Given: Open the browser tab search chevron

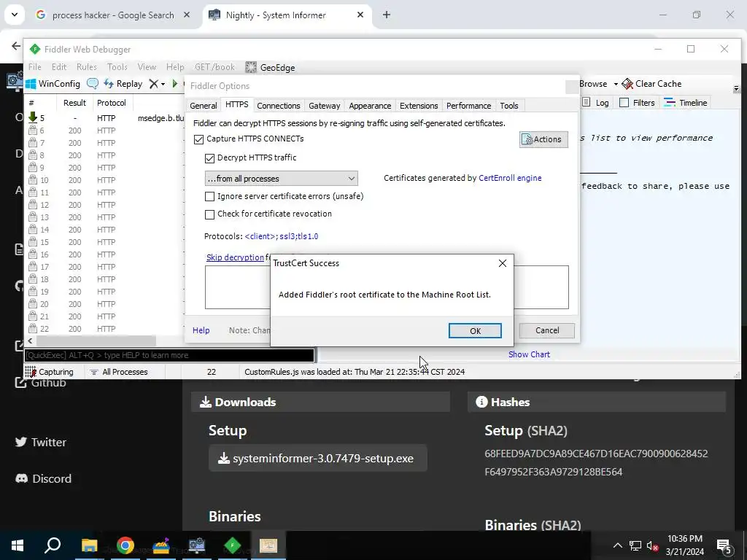Looking at the screenshot, I should click(15, 15).
